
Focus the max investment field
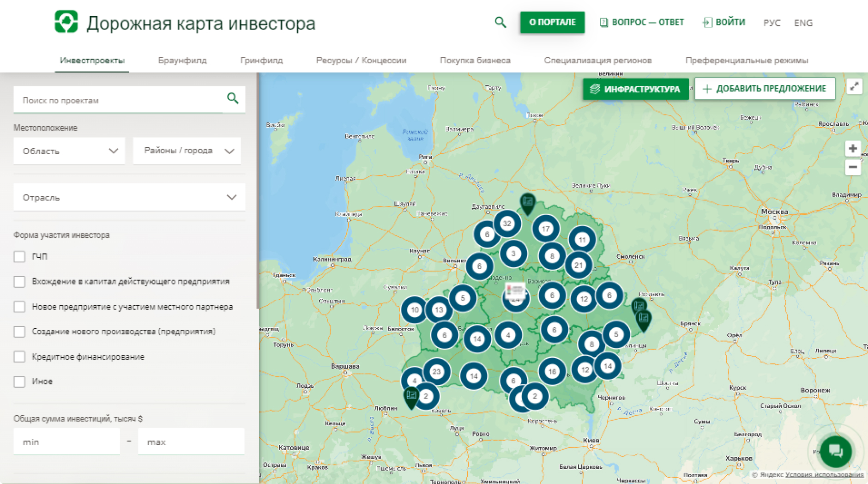click(x=191, y=442)
